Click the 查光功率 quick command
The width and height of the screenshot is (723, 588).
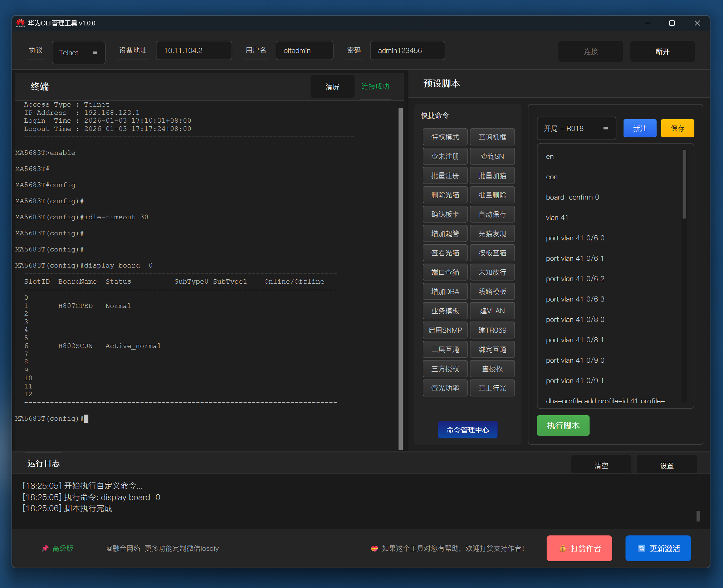click(445, 388)
